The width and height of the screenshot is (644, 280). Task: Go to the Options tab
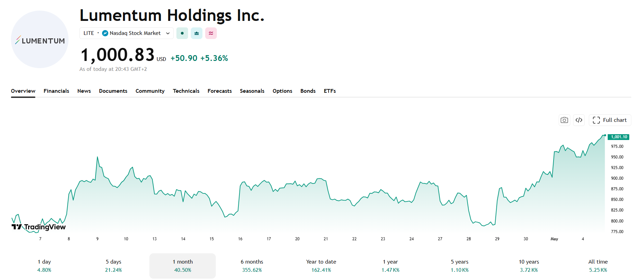(282, 91)
